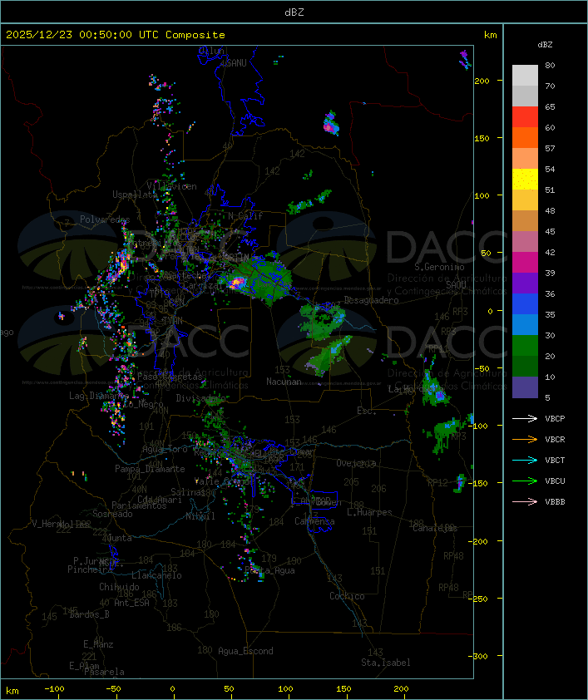The image size is (588, 700).
Task: Click the Cochico place label
Action: [x=347, y=596]
